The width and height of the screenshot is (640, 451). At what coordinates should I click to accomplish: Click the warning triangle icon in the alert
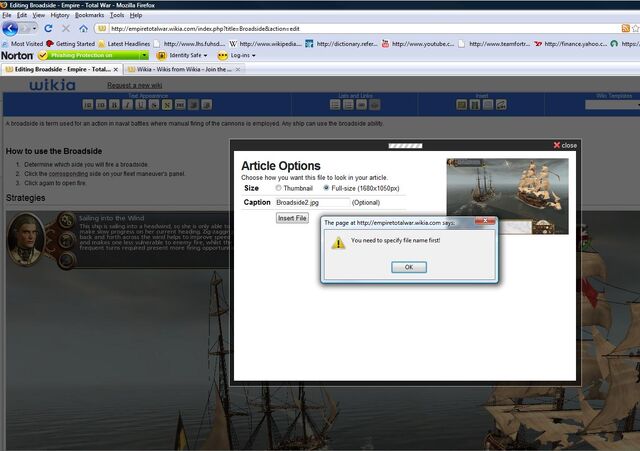[338, 243]
